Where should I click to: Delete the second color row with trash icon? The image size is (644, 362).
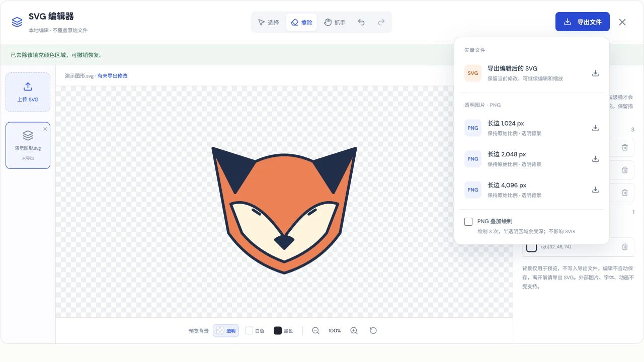(x=625, y=170)
